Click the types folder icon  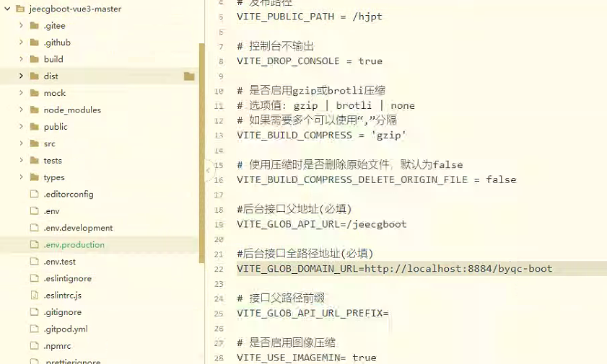coord(35,177)
